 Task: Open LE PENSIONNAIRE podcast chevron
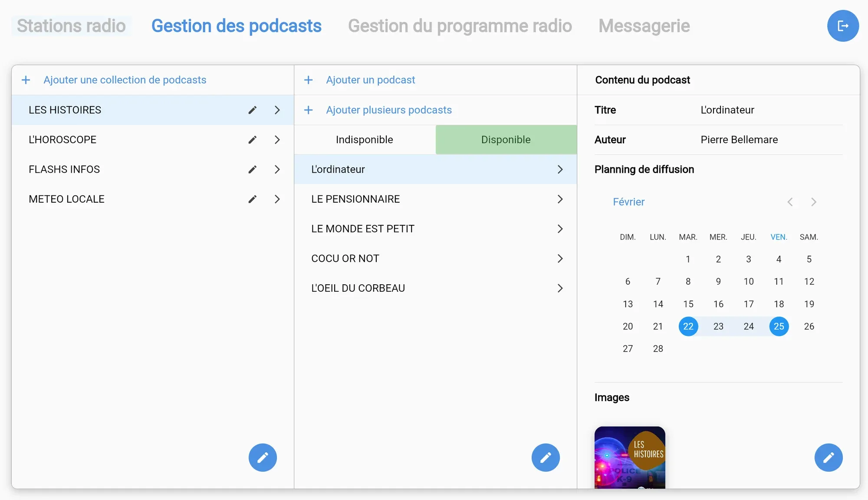[560, 199]
